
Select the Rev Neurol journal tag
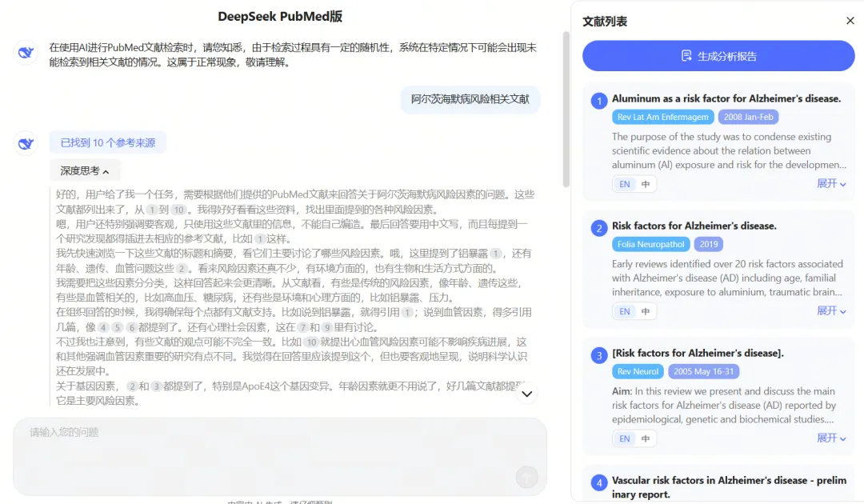(638, 371)
